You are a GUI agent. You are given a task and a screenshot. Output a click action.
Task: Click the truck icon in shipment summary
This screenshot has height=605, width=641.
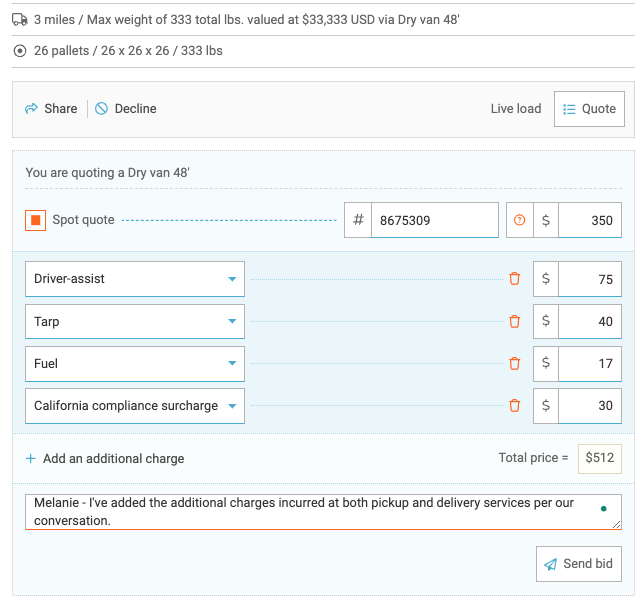click(x=20, y=19)
